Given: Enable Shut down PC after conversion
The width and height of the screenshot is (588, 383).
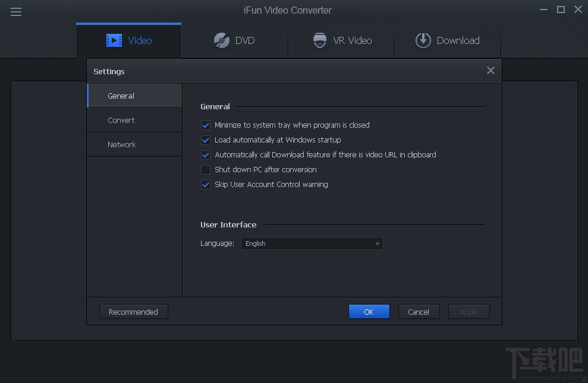Looking at the screenshot, I should (205, 170).
